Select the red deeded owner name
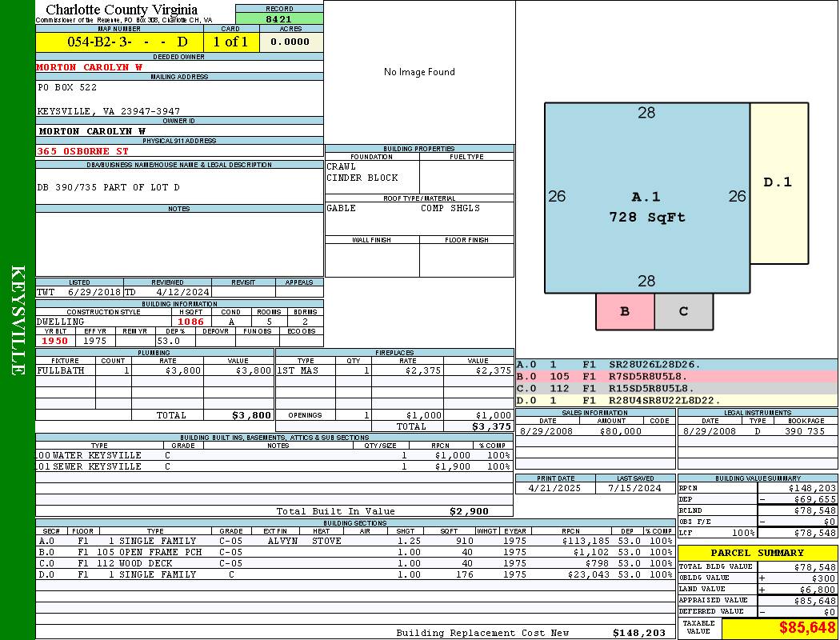Screen dimensions: 840x640 click(x=90, y=67)
